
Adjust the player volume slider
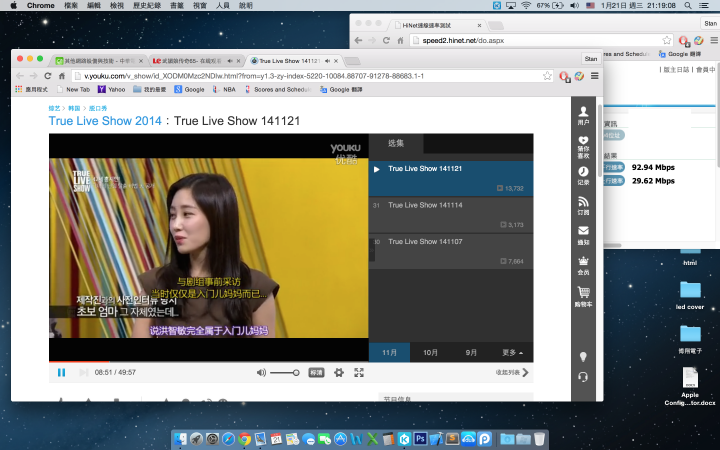[285, 373]
